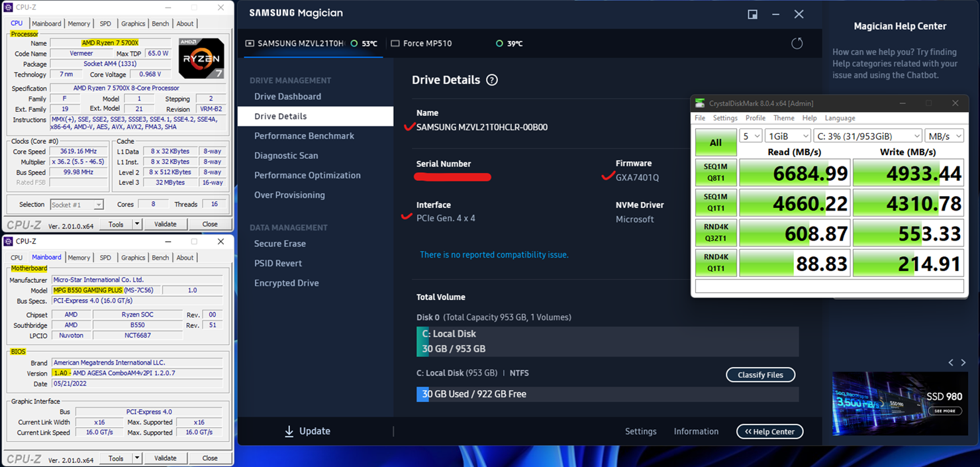Screen dimensions: 980x467
Task: Open Tools dropdown arrow in Mainboard CPU-Z window
Action: click(x=137, y=458)
